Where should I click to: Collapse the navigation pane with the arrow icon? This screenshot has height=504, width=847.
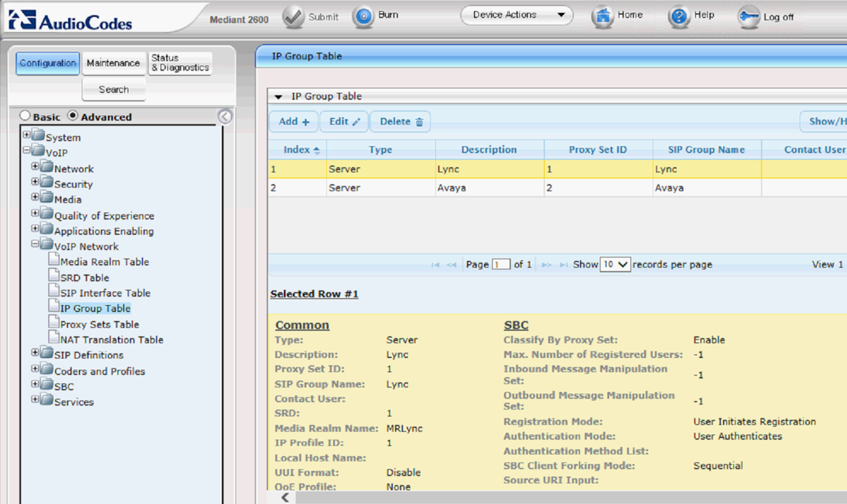225,117
